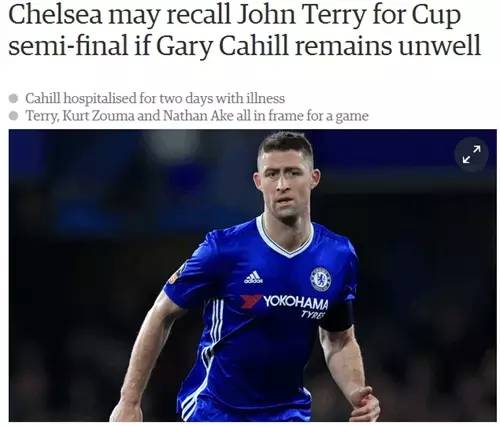Click the Chelsea club crest on shirt

[320, 279]
